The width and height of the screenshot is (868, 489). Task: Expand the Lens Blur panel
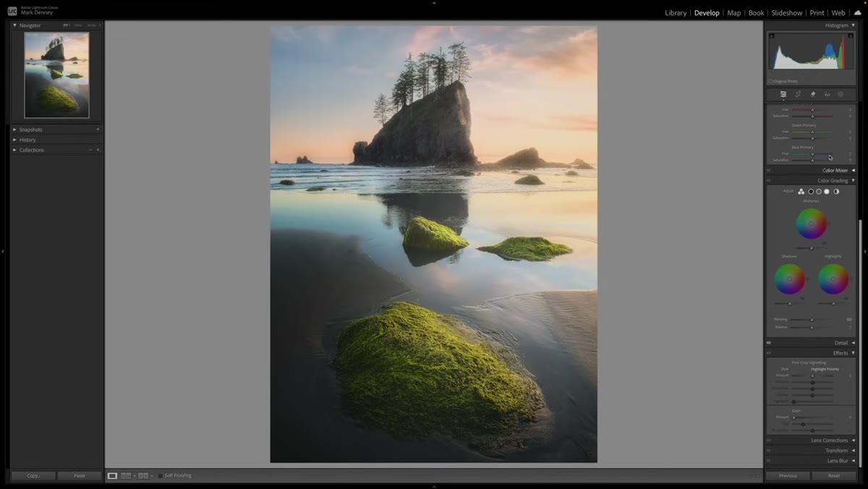click(853, 461)
